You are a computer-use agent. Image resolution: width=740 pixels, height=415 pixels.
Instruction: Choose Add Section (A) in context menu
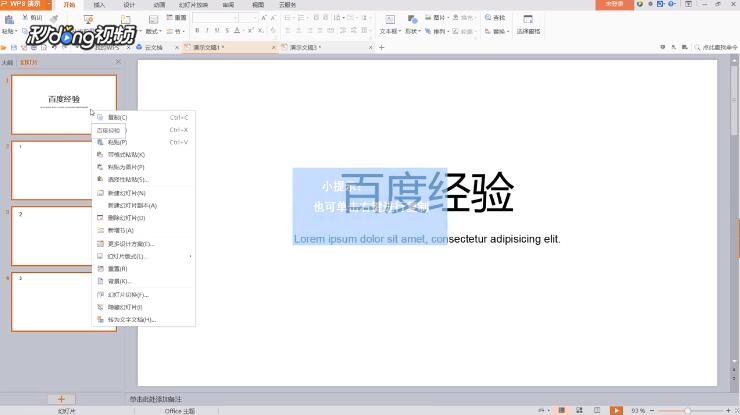143,230
